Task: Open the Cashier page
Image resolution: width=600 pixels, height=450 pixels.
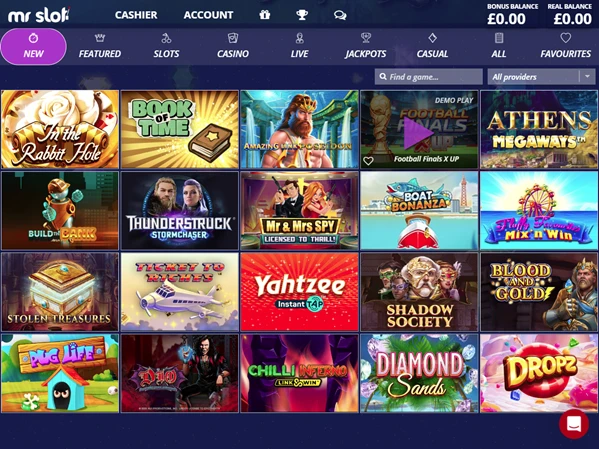Action: point(136,15)
